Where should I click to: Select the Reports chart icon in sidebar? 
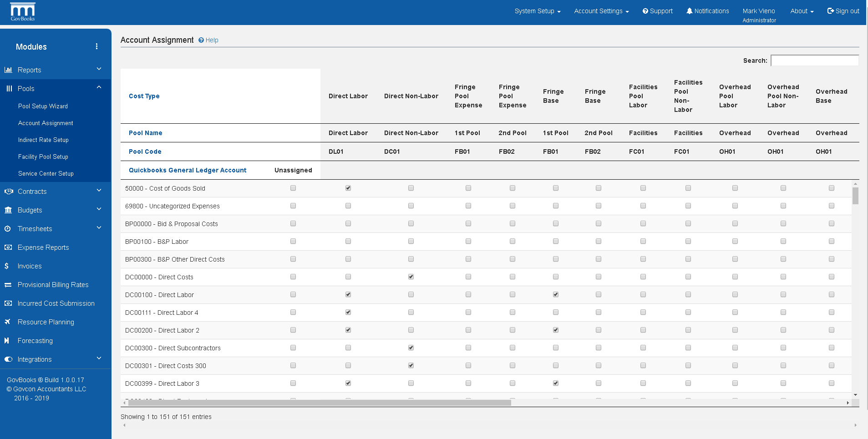[9, 70]
